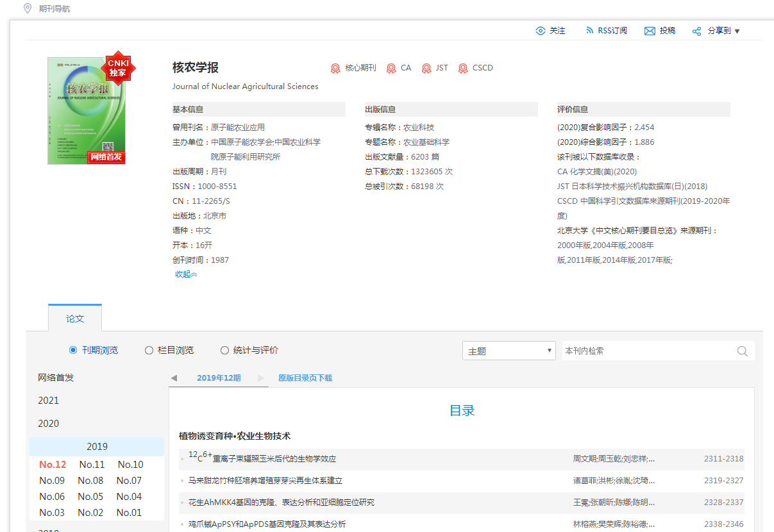Click the 关注 eye icon

(x=541, y=31)
